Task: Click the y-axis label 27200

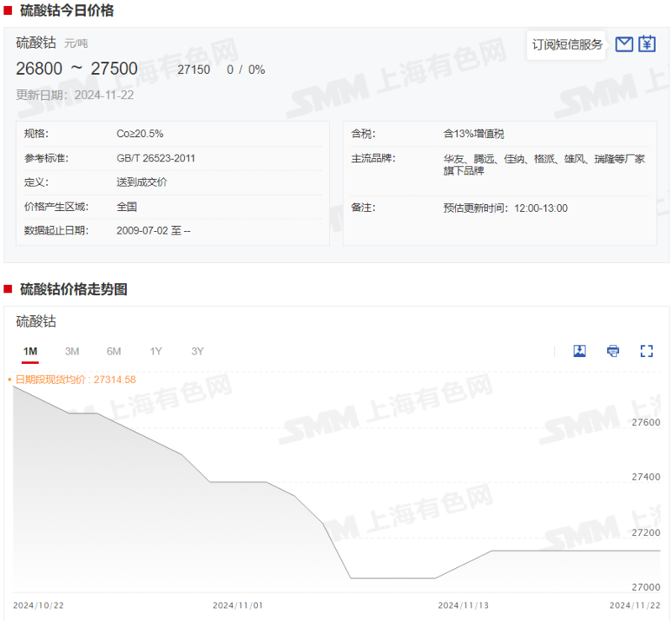Action: coord(646,533)
